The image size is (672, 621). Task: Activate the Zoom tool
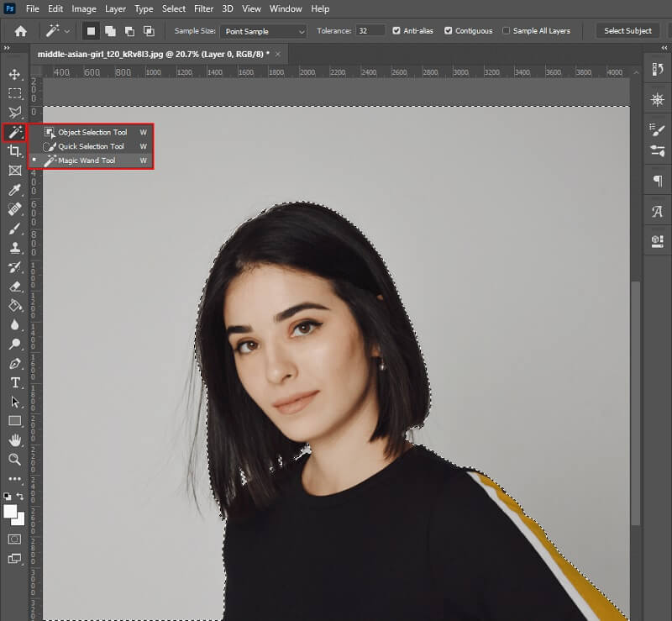(x=15, y=460)
